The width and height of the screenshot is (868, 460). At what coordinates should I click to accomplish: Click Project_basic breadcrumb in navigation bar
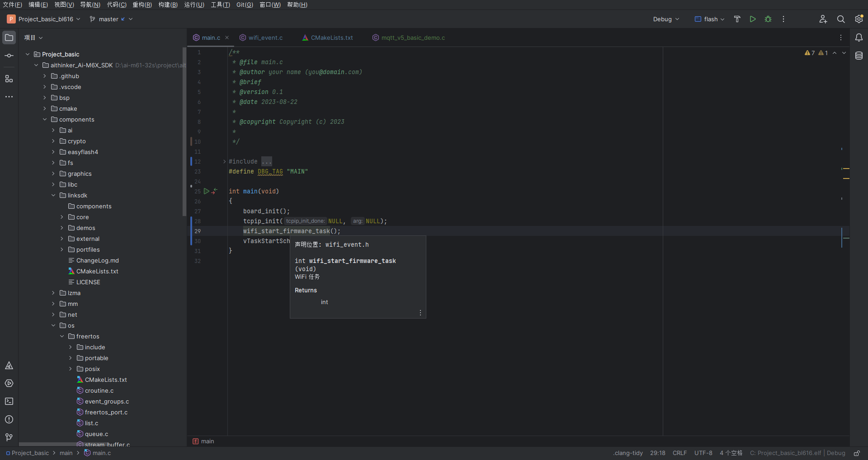(27, 453)
